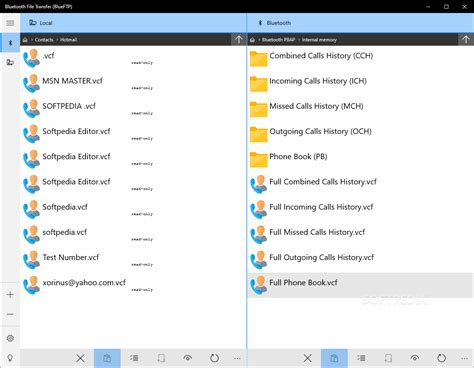Viewport: 474px width, 368px height.
Task: Open the hamburger menu
Action: point(10,23)
